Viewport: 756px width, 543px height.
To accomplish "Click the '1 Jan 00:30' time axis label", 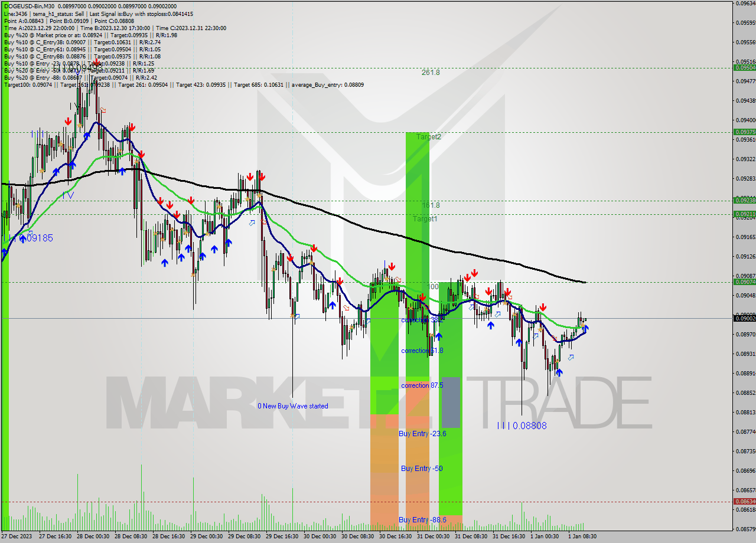I will (x=544, y=537).
